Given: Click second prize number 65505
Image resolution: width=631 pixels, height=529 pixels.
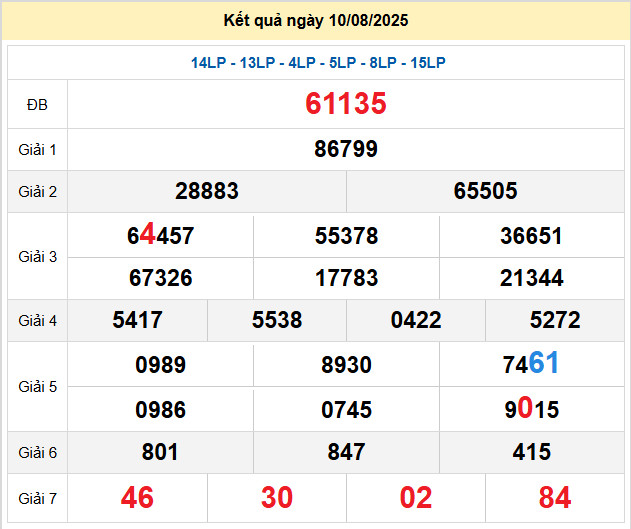Looking at the screenshot, I should point(485,191).
